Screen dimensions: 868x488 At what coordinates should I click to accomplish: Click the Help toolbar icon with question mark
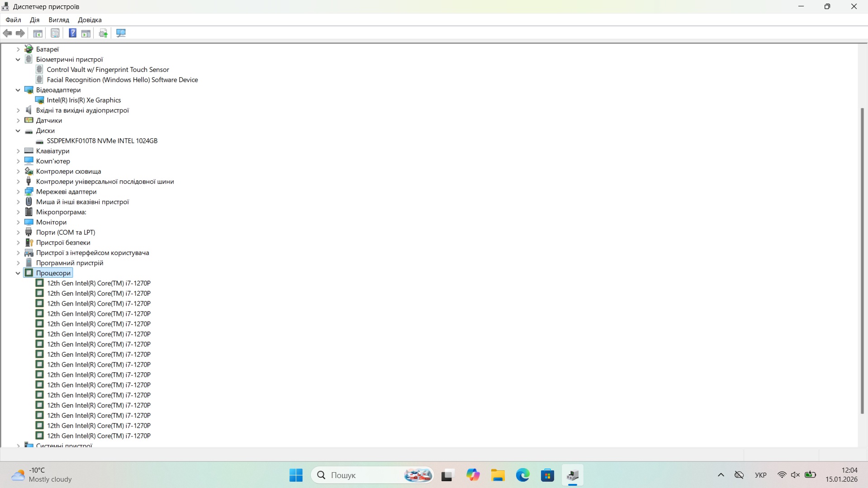click(x=72, y=33)
